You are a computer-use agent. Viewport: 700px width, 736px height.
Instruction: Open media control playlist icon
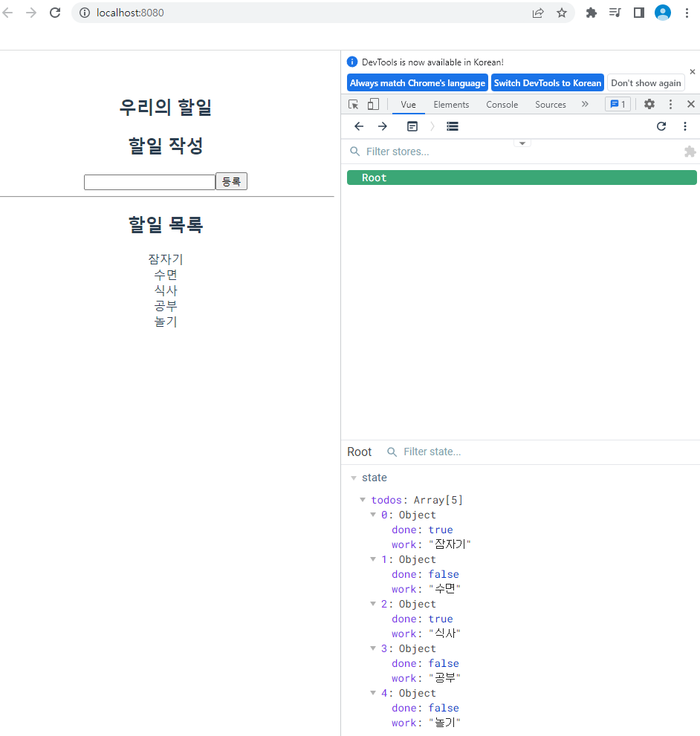point(615,13)
